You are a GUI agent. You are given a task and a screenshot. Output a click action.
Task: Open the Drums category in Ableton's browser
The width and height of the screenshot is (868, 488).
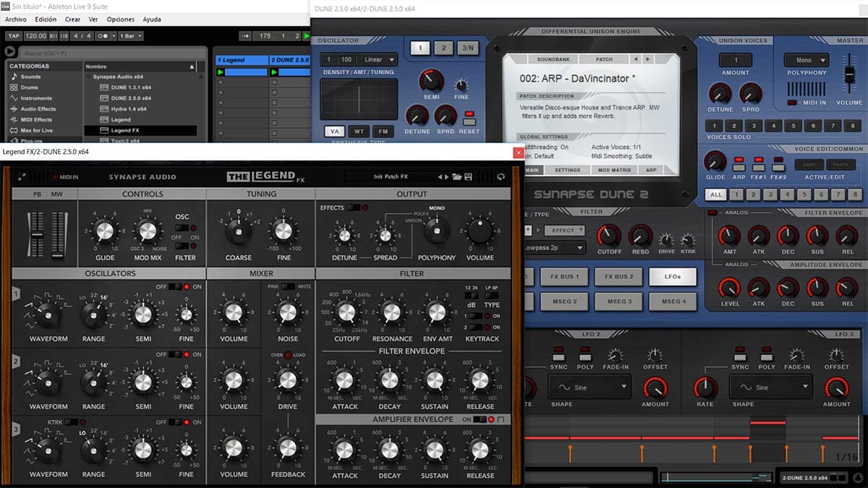coord(30,87)
